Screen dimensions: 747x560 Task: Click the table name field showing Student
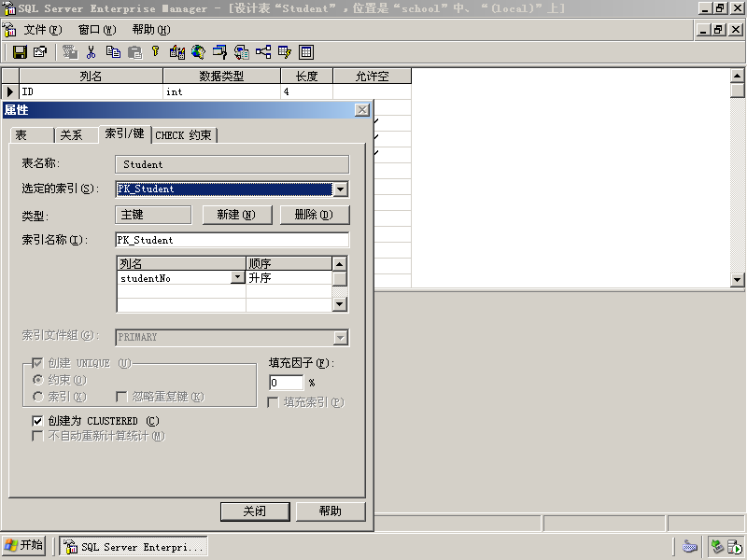(x=232, y=165)
